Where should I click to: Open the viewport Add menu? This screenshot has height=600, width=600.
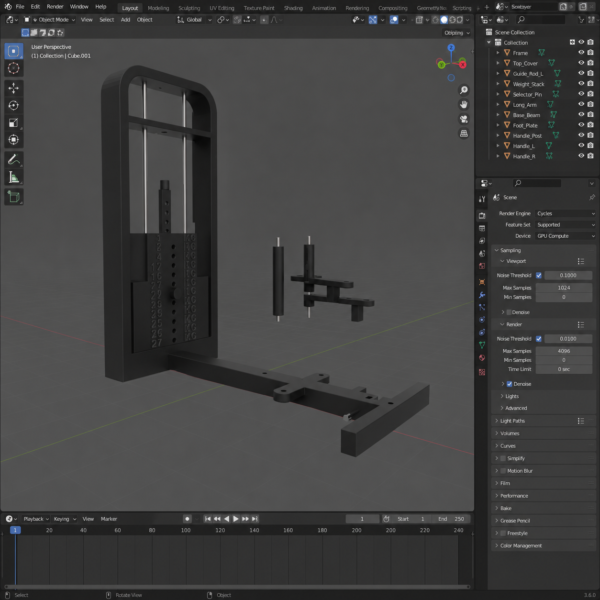pyautogui.click(x=126, y=20)
